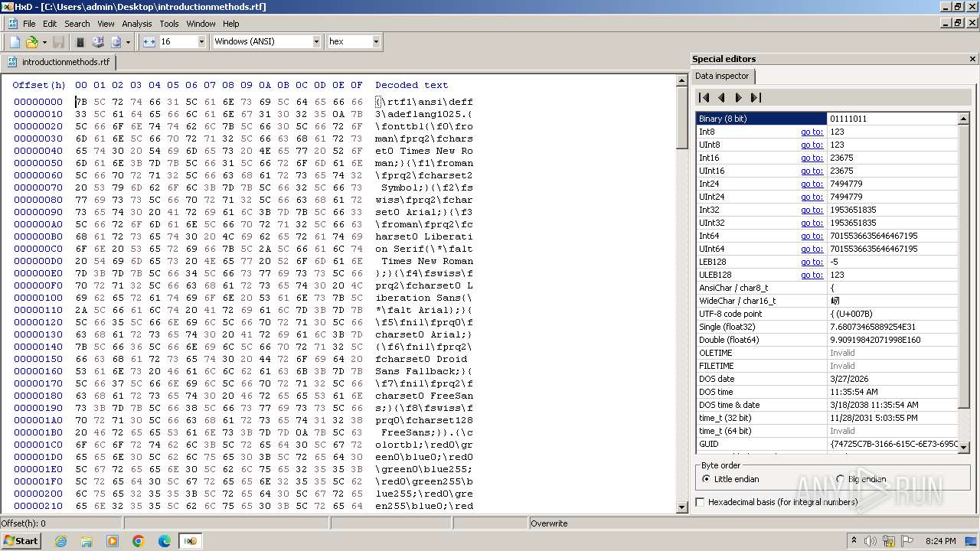Screen dimensions: 980x551
Task: Open the Analysis menu
Action: 137,24
